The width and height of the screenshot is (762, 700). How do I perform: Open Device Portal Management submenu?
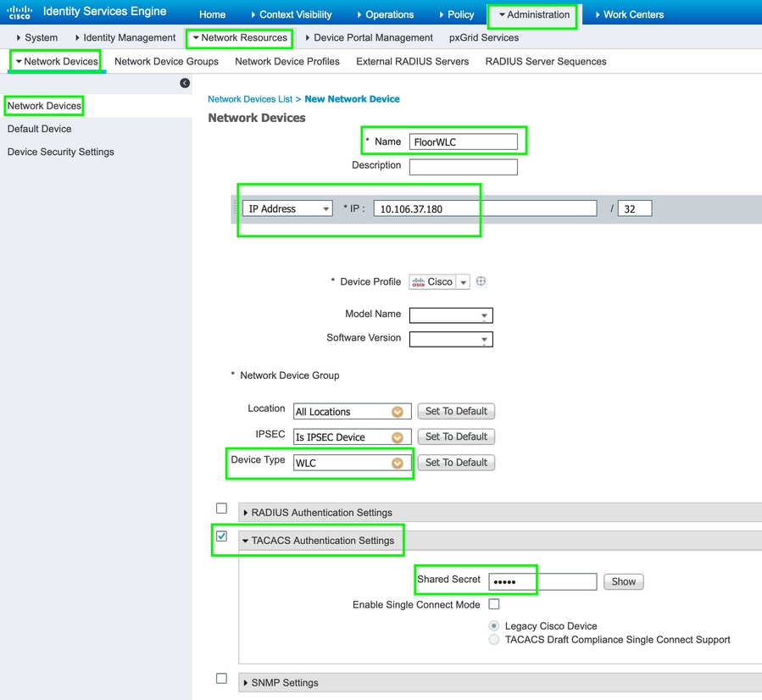(369, 37)
